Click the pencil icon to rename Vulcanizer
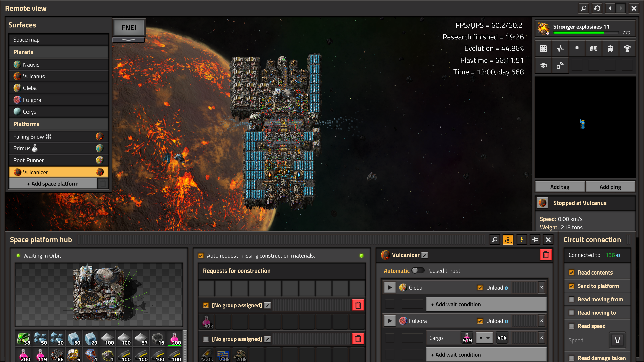Viewport: 644px width, 362px height. click(x=425, y=255)
